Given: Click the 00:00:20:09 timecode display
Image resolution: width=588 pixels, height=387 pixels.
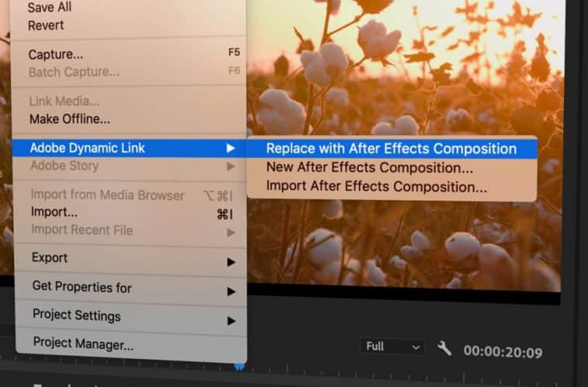Looking at the screenshot, I should pos(503,351).
